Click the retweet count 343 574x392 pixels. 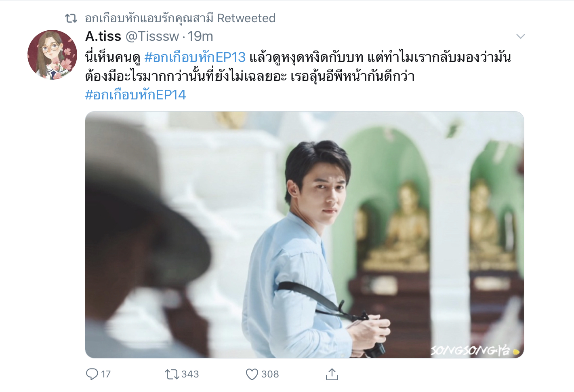[190, 374]
